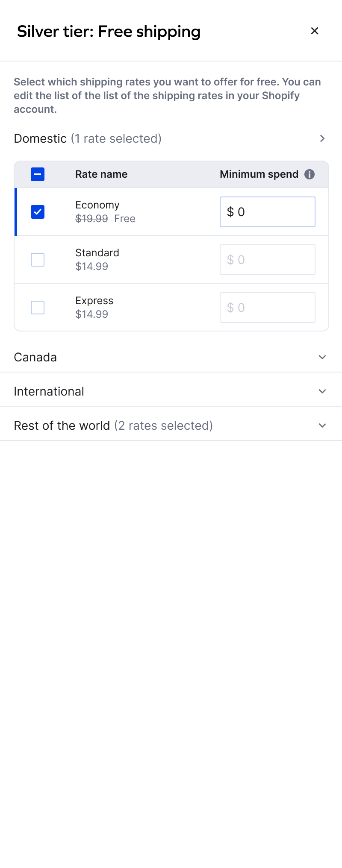This screenshot has width=342, height=868.
Task: Expand the Rest of the world chevron
Action: click(x=322, y=425)
